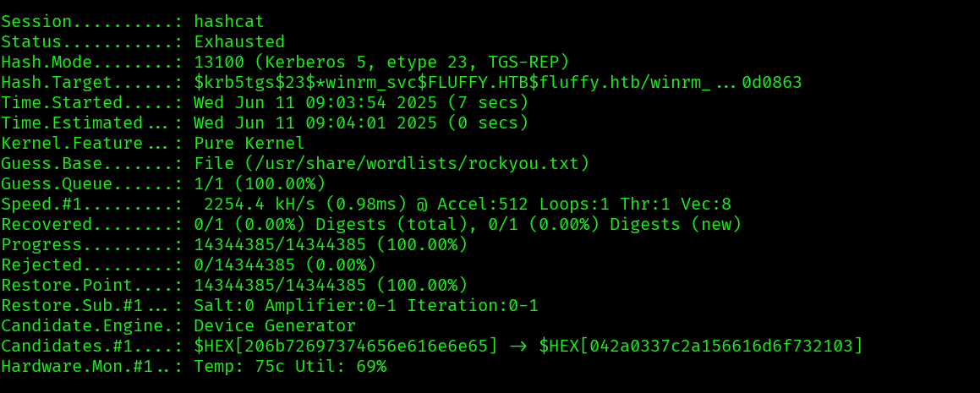Click the Rejected value 0/14344385
This screenshot has height=393, width=980.
point(244,265)
